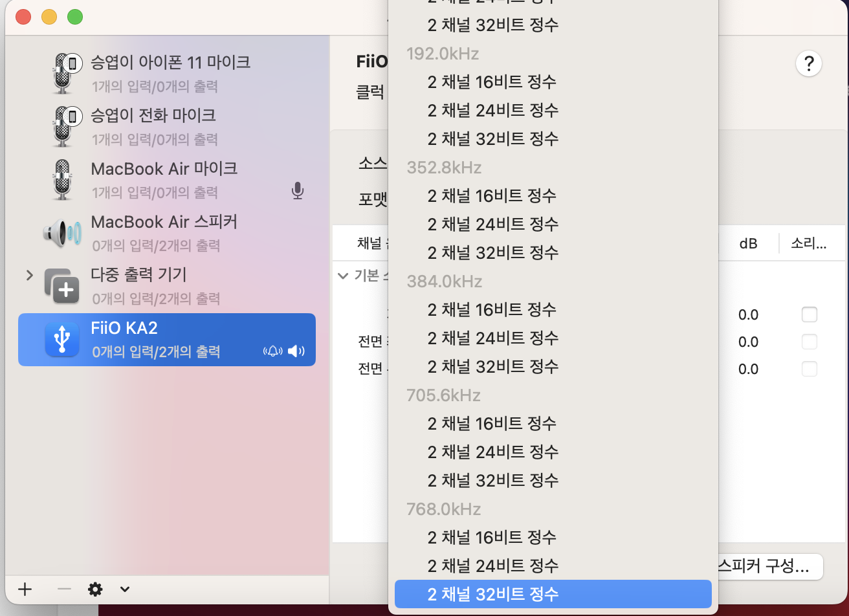Choose 2 채널 16비트 정수 under 352.8kHz
This screenshot has width=849, height=616.
point(553,195)
